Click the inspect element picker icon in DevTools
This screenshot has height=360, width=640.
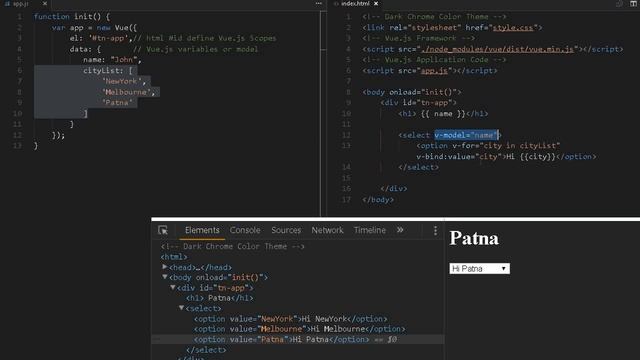point(163,230)
